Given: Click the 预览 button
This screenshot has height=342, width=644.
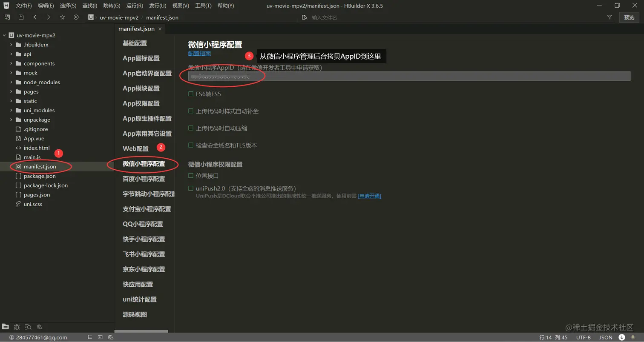Looking at the screenshot, I should click(629, 17).
